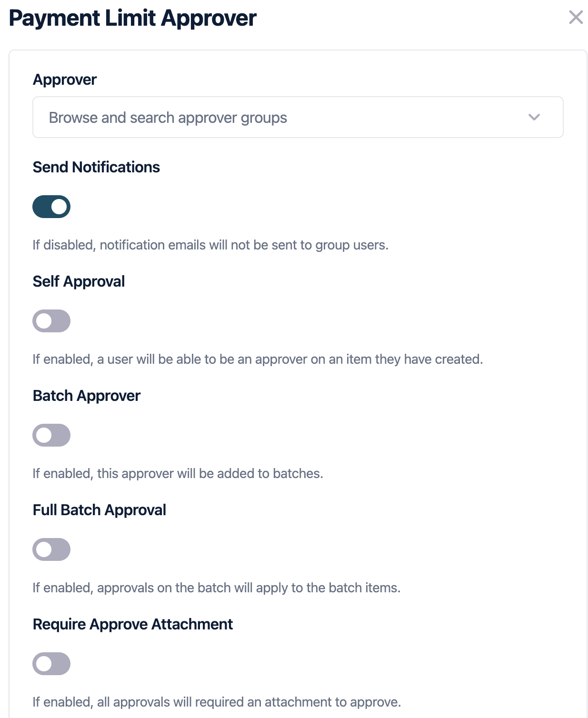Click the 'added to batches' help text
This screenshot has height=718, width=588.
point(178,474)
